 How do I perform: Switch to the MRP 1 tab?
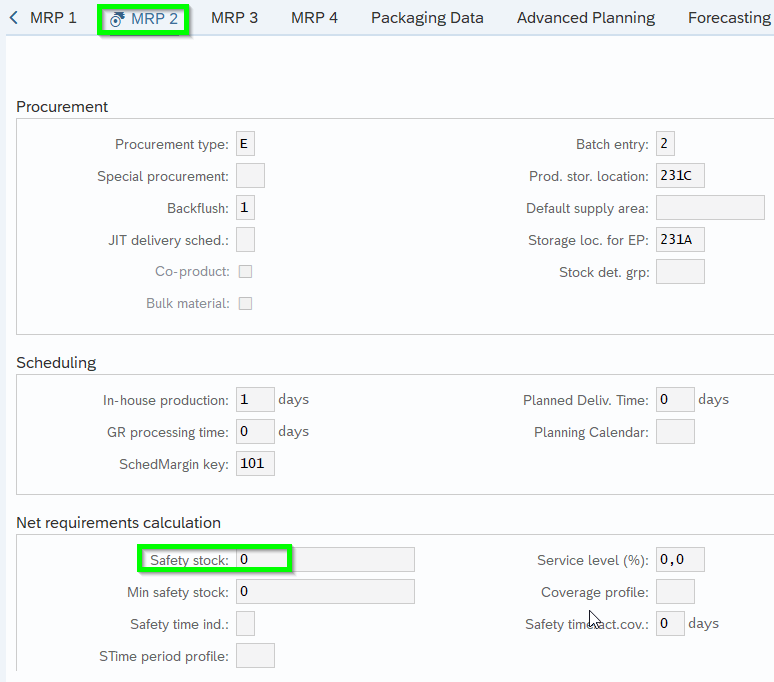53,18
